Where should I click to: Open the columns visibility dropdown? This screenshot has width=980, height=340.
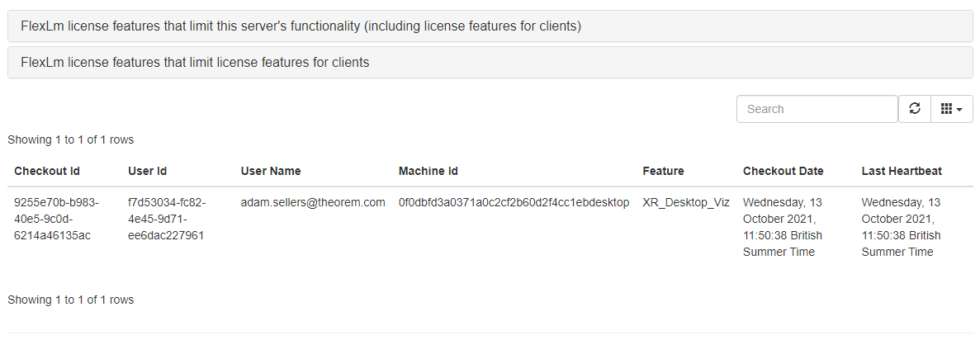(x=951, y=109)
